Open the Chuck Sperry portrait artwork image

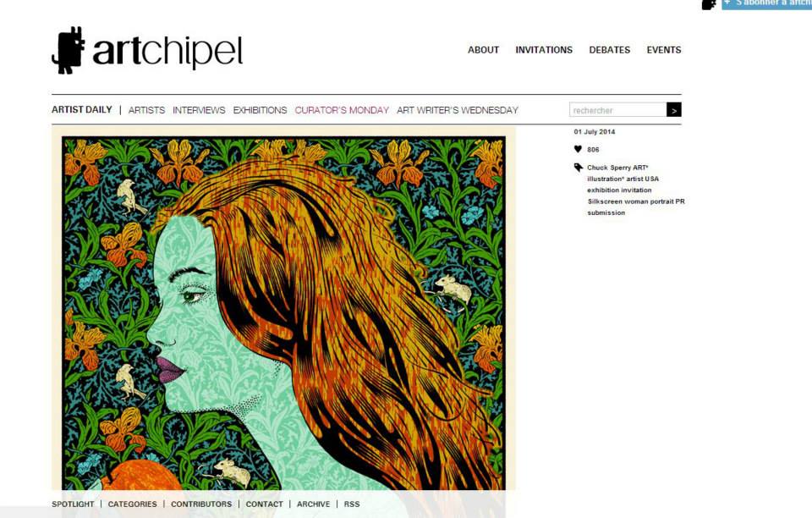[284, 311]
